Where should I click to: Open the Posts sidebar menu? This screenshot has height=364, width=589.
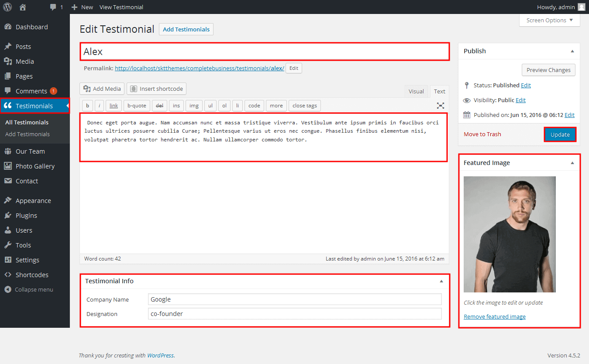35,47
